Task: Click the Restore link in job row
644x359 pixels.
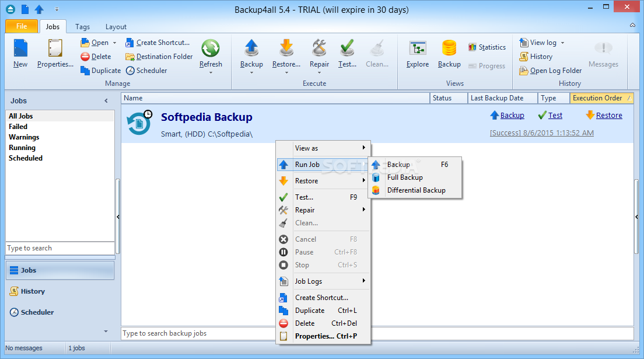Action: 608,116
